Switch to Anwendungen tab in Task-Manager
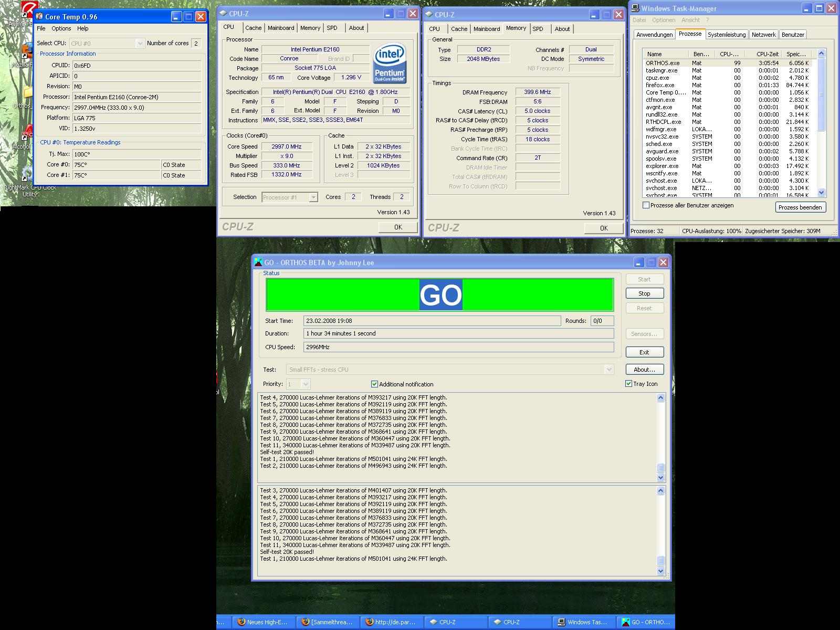 click(654, 35)
